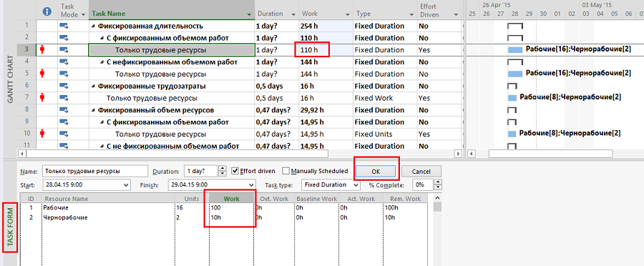Screen dimensions: 644x266
Task: Click auto-scheduled task mode icon in row 1
Action: tap(64, 26)
